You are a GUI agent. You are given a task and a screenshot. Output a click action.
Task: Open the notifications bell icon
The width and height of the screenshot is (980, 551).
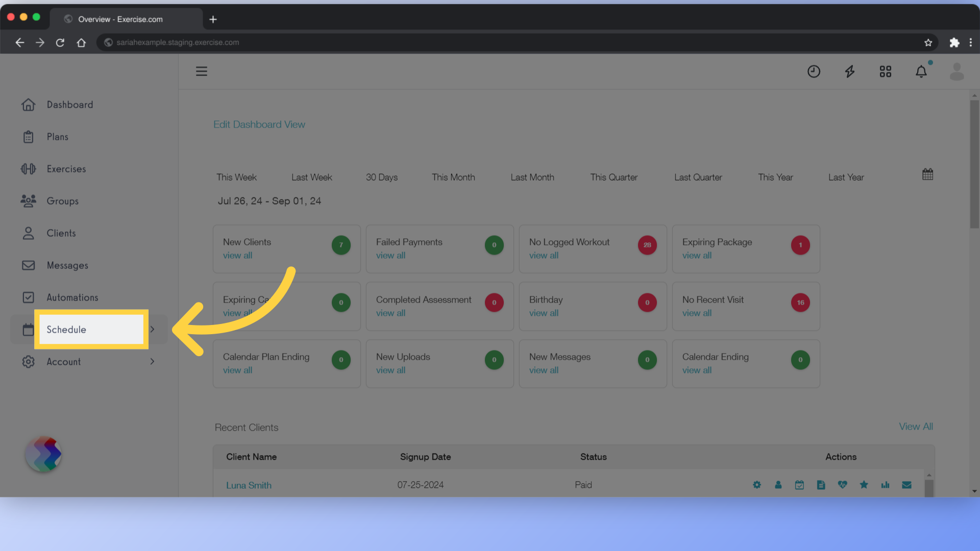(921, 71)
